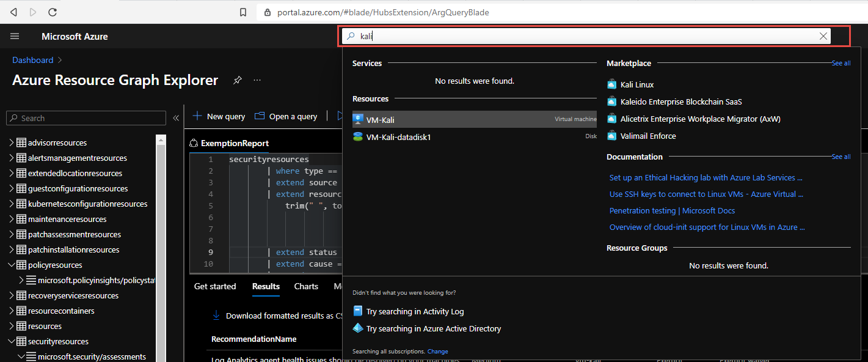The image size is (868, 362).
Task: Open 'Penetration testing | Microsoft Docs' link
Action: click(x=672, y=210)
